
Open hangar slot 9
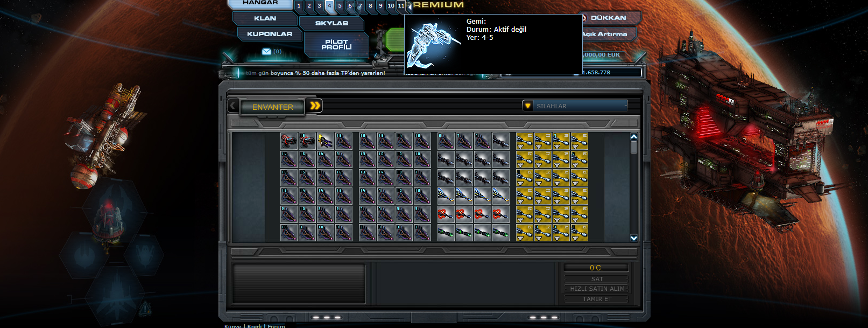coord(380,6)
